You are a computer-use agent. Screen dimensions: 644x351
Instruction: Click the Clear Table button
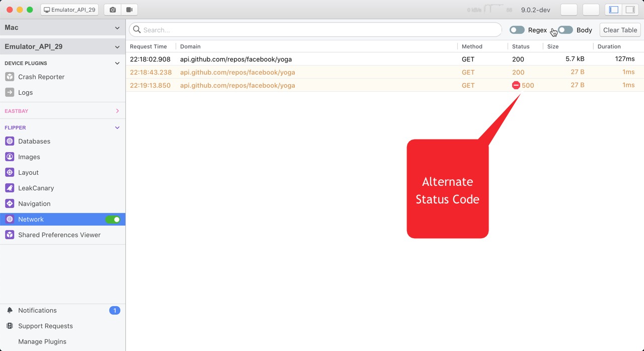click(620, 30)
